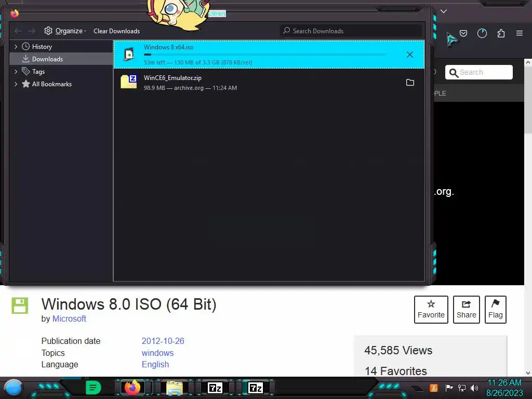The height and width of the screenshot is (399, 532).
Task: Flag the Windows 8.0 ISO item
Action: [495, 310]
